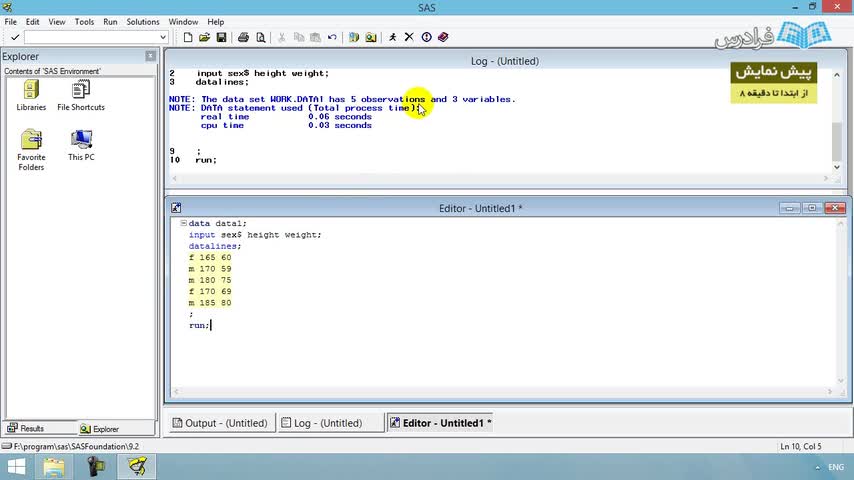
Task: Click inside the command input box
Action: [x=90, y=37]
